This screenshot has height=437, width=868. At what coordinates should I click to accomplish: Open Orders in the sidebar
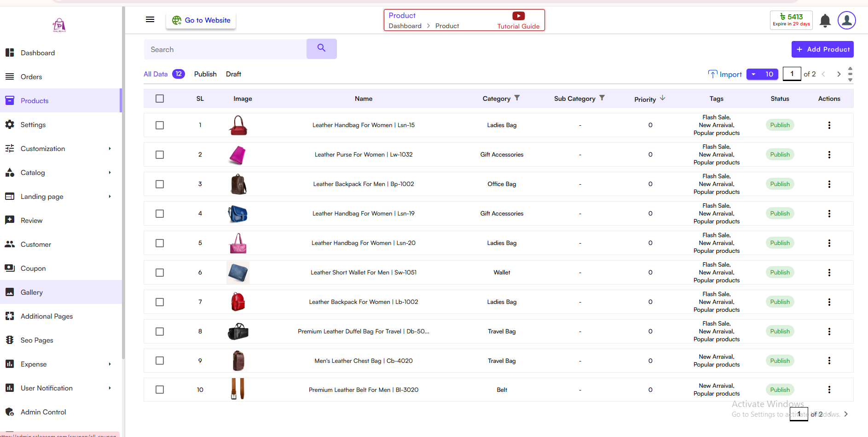(x=31, y=77)
